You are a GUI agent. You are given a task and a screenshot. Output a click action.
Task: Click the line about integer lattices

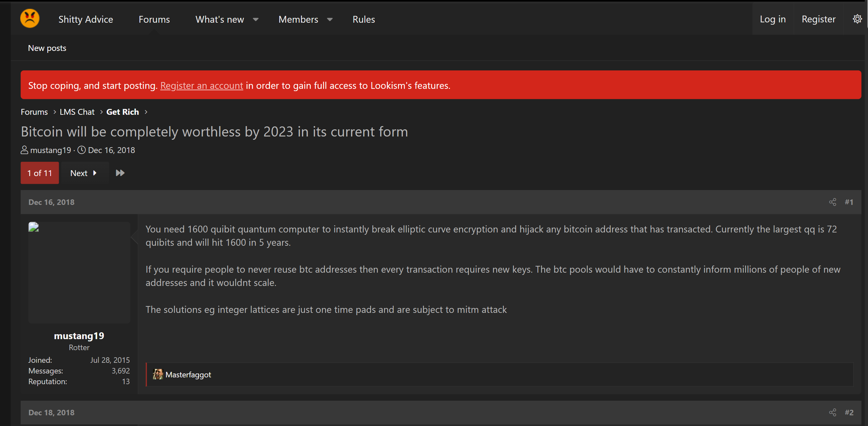coord(326,310)
